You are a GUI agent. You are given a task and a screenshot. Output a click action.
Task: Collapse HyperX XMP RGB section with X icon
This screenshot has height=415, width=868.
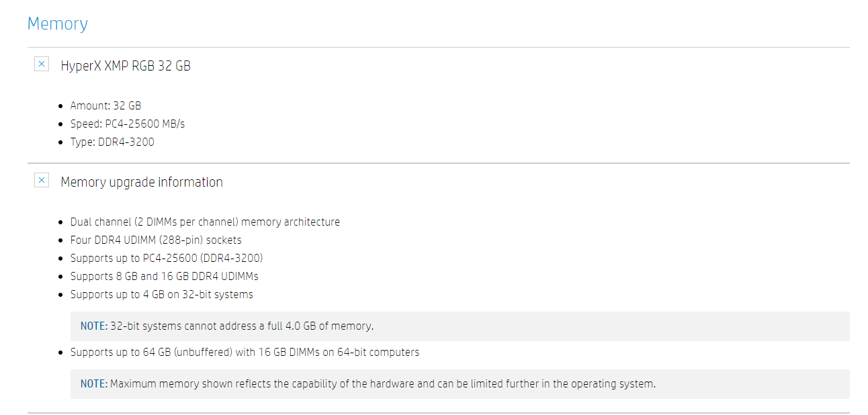tap(42, 64)
